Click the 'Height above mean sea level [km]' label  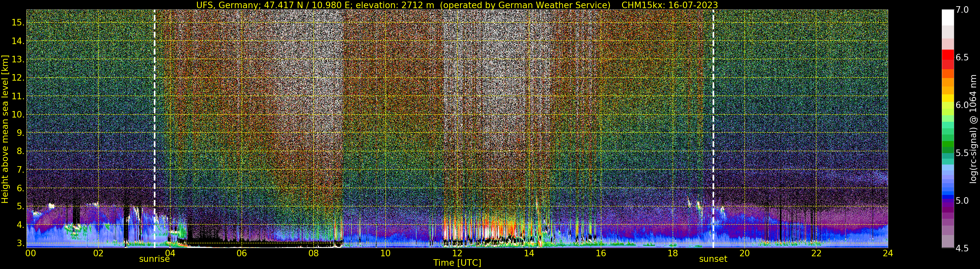coord(5,129)
